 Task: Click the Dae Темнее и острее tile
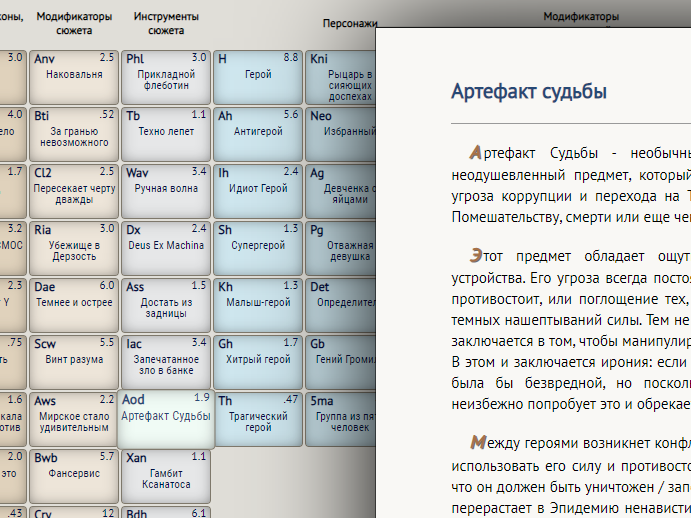click(x=74, y=305)
